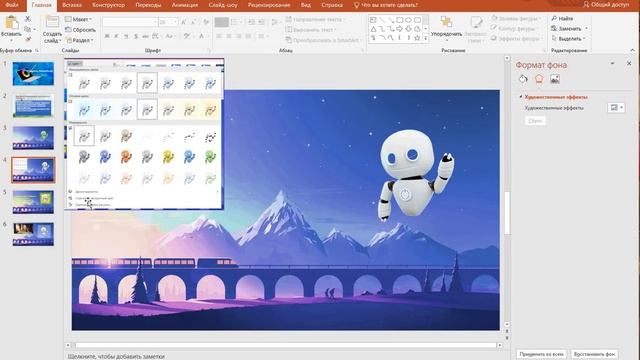This screenshot has width=640, height=360.
Task: Open the Effects pentagon tab in Формат фона
Action: [x=539, y=79]
